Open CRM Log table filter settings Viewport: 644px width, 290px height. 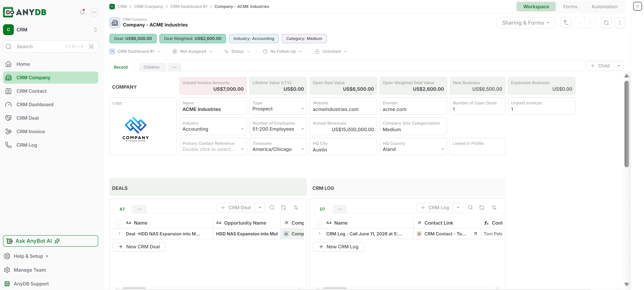coord(494,208)
